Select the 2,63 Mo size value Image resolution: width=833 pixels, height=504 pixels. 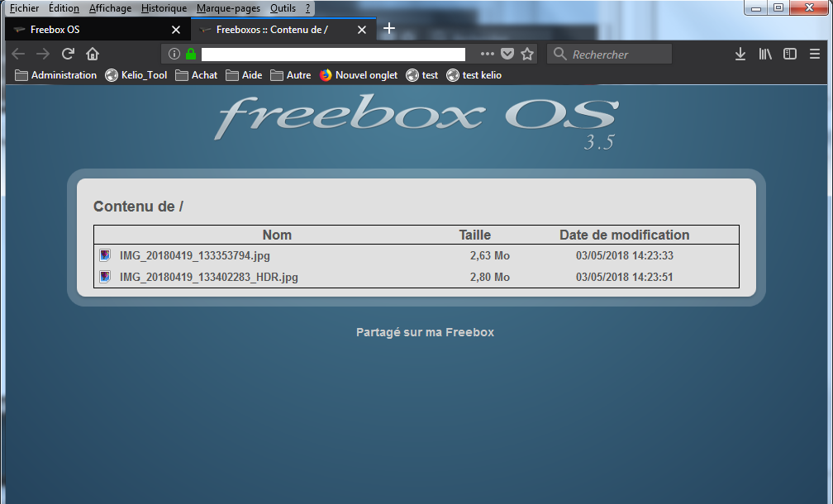[x=490, y=255]
